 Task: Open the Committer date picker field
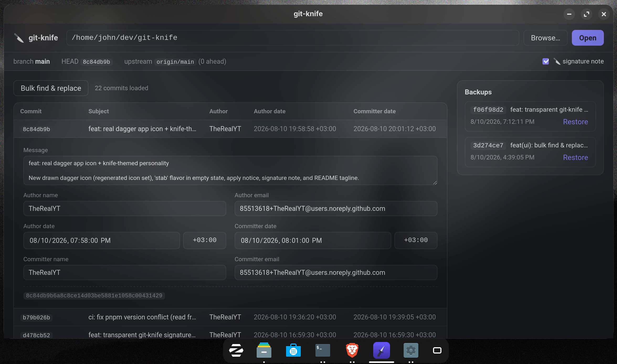coord(313,240)
